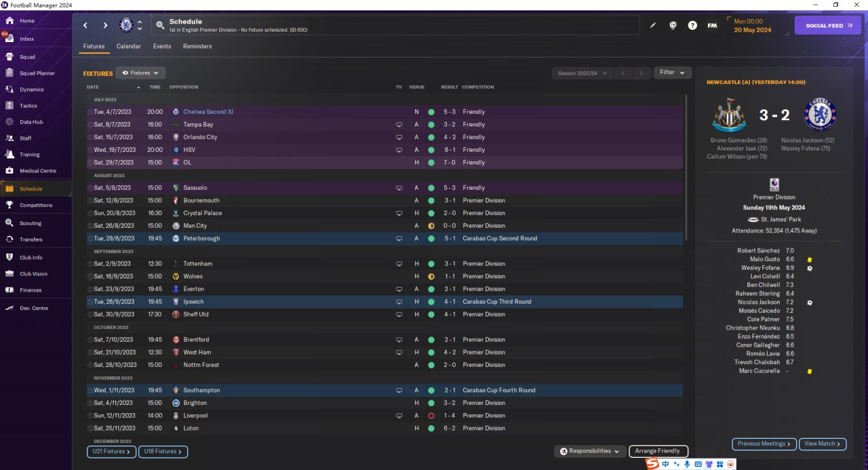Open U21 Fixtures
The image size is (868, 470).
(x=111, y=452)
